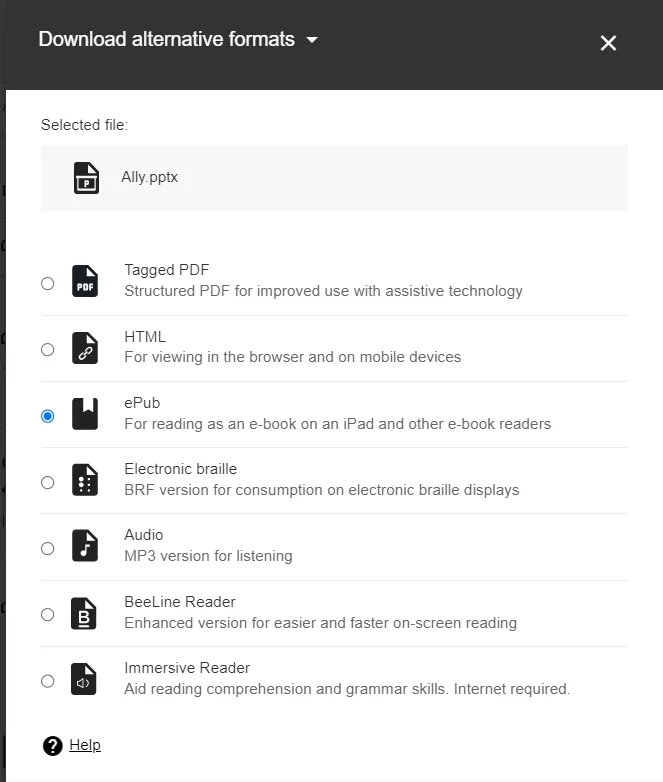Expand the Download alternative formats dropdown arrow
663x782 pixels.
[312, 41]
